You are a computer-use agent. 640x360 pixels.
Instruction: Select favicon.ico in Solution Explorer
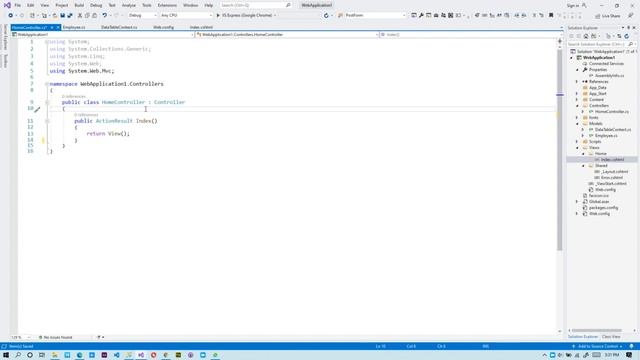click(598, 196)
